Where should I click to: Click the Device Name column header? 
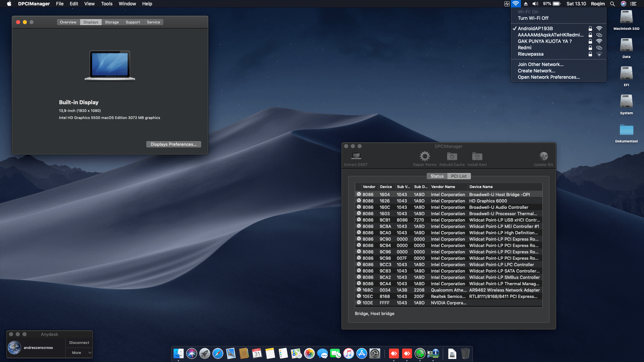[x=505, y=187]
